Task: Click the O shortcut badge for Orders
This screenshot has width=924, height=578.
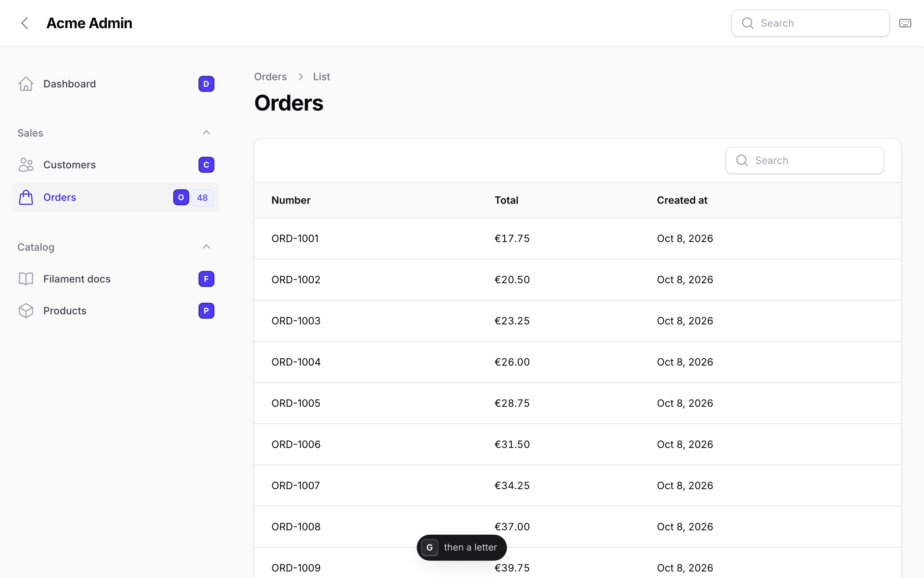Action: pyautogui.click(x=181, y=197)
